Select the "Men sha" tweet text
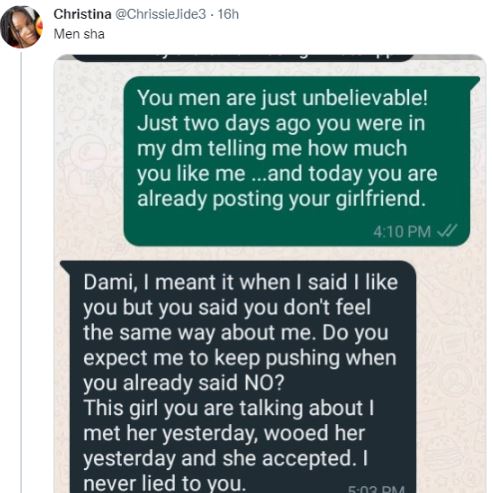The width and height of the screenshot is (492, 493). 79,34
